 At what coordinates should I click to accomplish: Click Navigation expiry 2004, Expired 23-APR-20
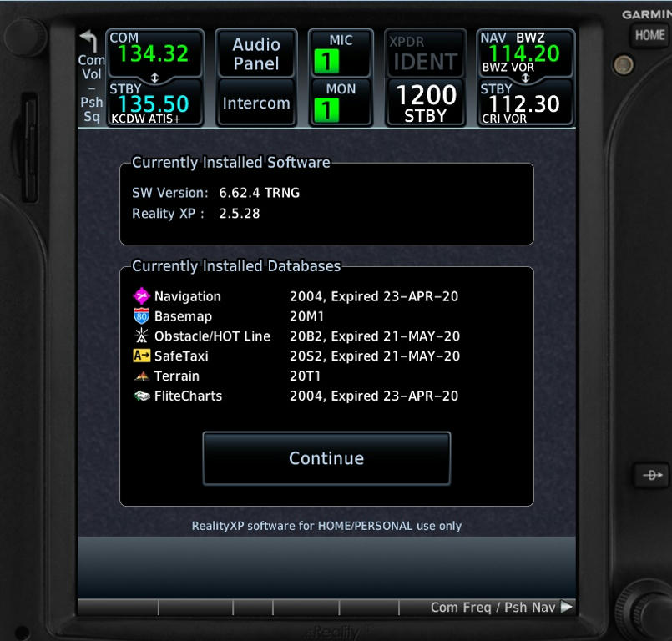[374, 296]
